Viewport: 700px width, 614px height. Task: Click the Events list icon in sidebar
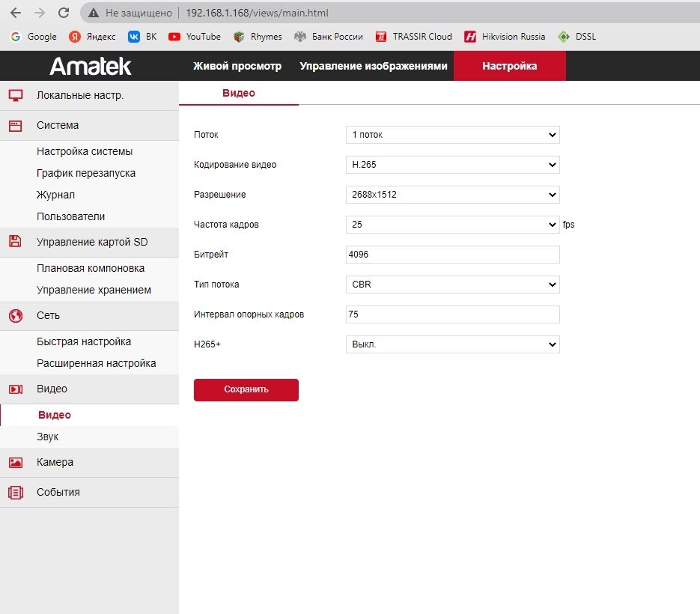(15, 492)
